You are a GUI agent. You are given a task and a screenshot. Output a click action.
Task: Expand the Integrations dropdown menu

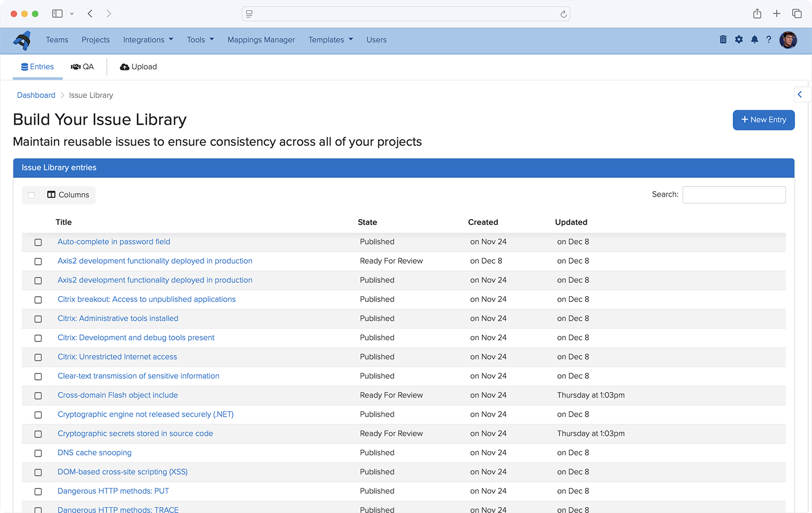pyautogui.click(x=148, y=40)
